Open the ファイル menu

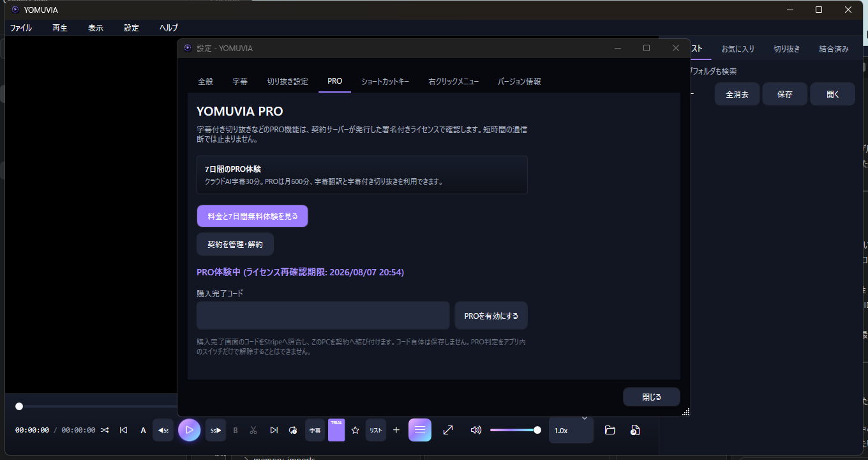(21, 27)
